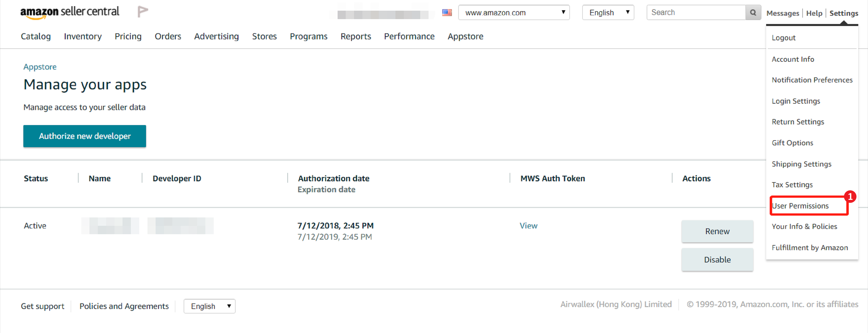Choose Account Info from Settings menu
Screen dimensions: 868x333
[x=793, y=59]
